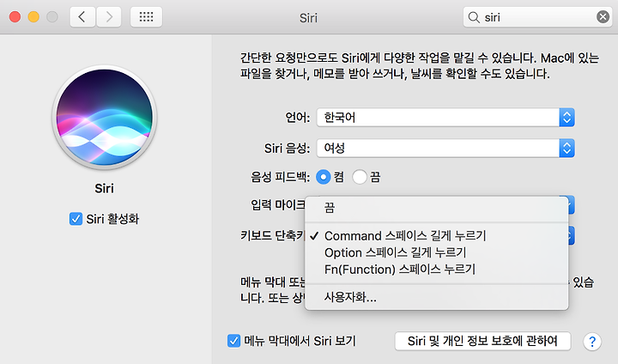Click the 입력 마이크 label
The image size is (618, 364).
coord(278,204)
